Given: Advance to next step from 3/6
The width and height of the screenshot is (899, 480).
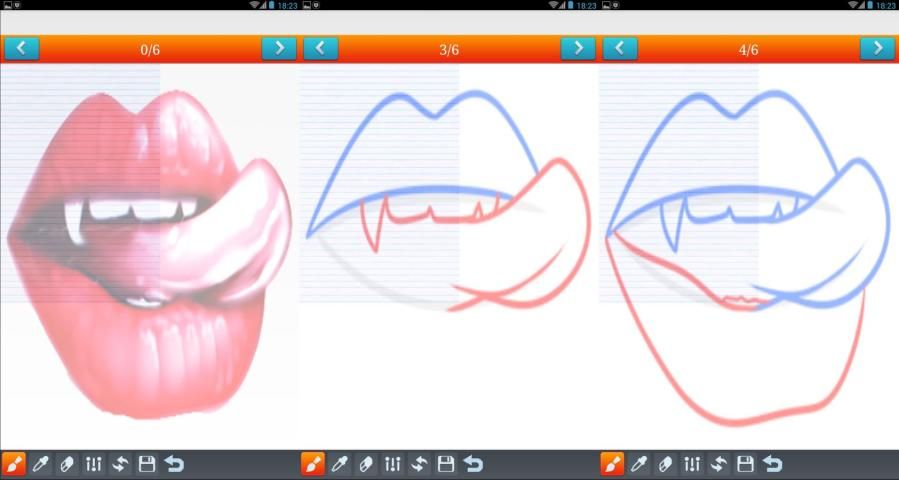Looking at the screenshot, I should pyautogui.click(x=577, y=48).
